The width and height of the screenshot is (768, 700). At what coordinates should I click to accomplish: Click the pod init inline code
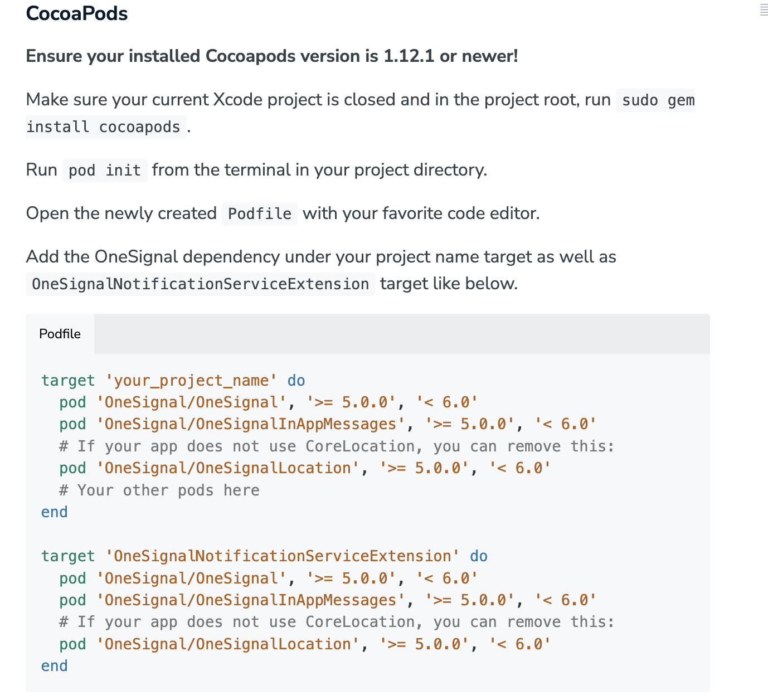[x=104, y=170]
